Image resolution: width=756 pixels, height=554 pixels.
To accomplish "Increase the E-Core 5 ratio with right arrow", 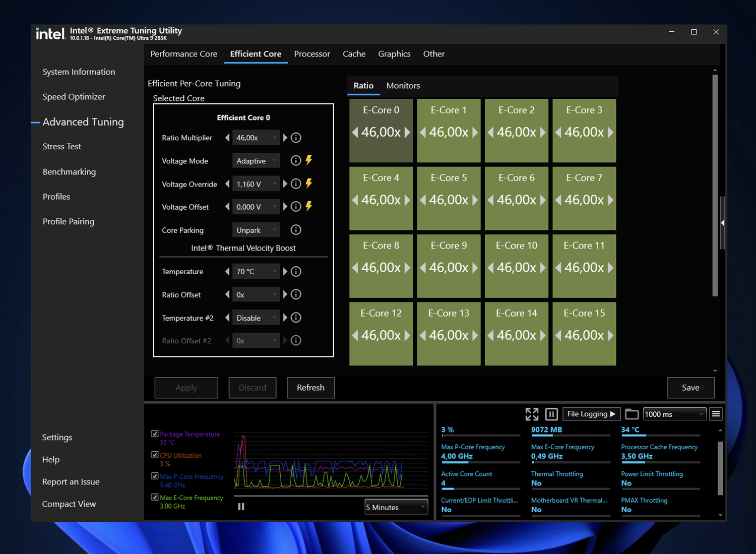I will (475, 200).
